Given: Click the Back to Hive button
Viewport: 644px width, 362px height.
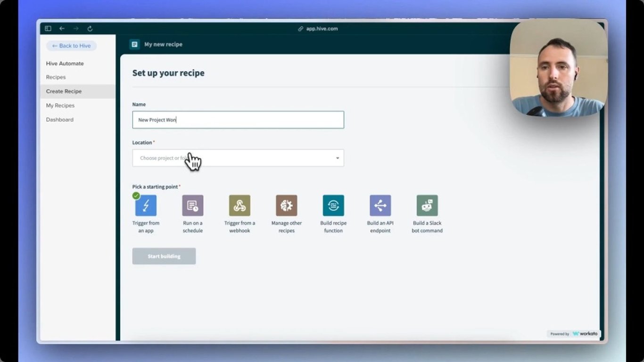Looking at the screenshot, I should tap(71, 46).
